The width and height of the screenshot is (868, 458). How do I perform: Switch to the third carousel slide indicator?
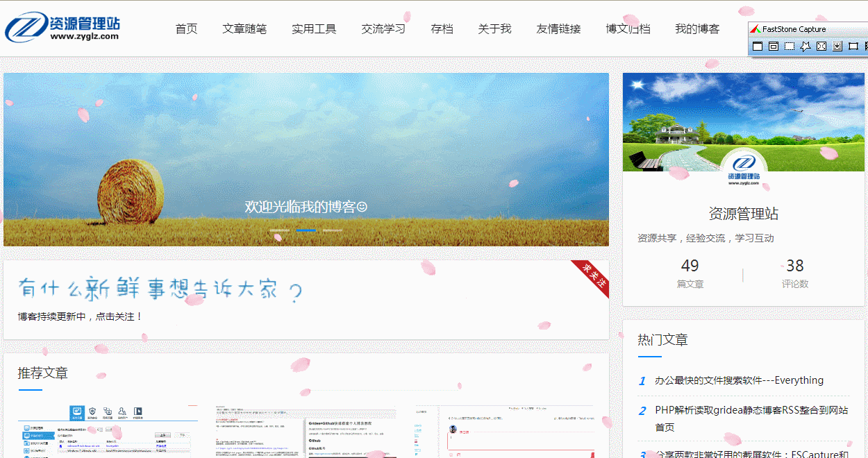(x=333, y=230)
